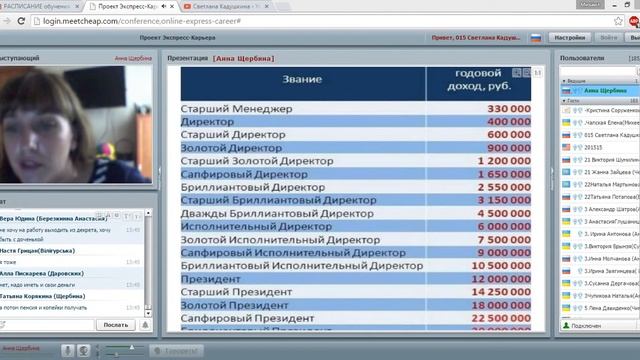
Task: Adjust the lower microphone level slider
Action: [x=116, y=355]
